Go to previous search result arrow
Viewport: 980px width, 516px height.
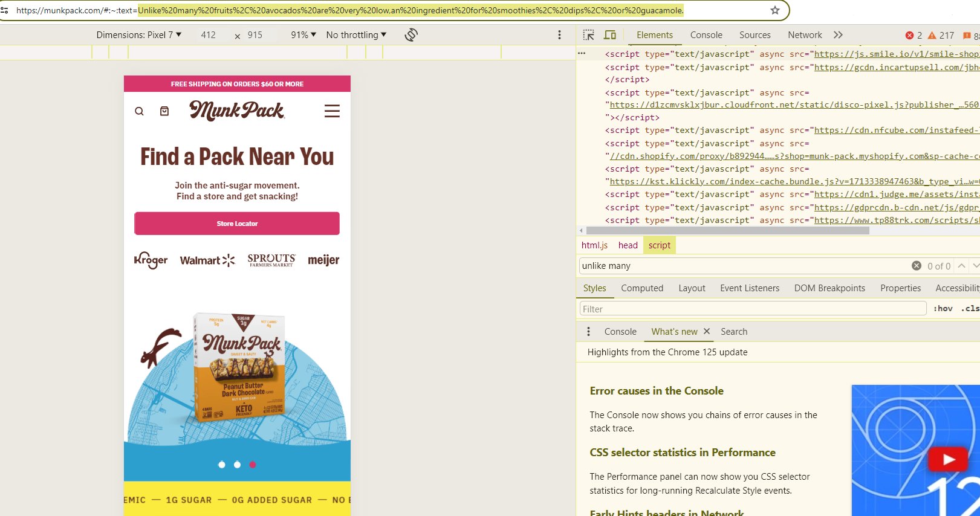(961, 266)
